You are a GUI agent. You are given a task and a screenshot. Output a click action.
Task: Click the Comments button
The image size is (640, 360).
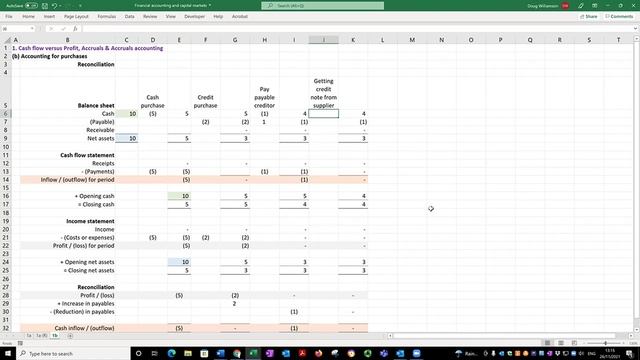click(x=619, y=16)
